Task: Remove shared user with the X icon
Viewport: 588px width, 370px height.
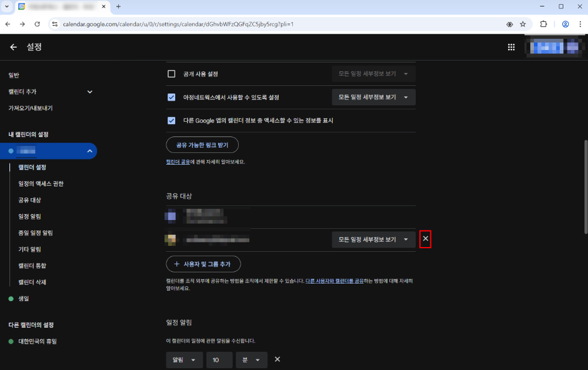Action: [426, 239]
